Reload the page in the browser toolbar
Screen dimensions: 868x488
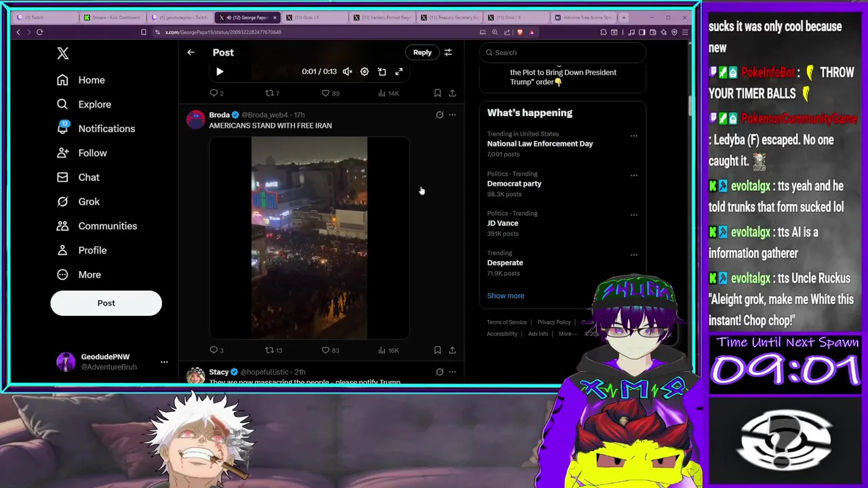[40, 32]
